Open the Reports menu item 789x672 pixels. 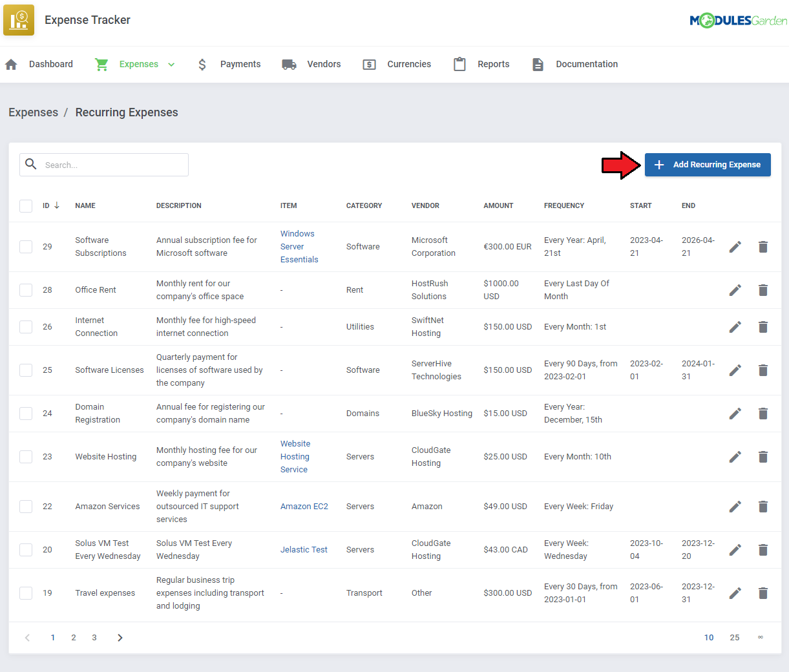click(x=494, y=65)
